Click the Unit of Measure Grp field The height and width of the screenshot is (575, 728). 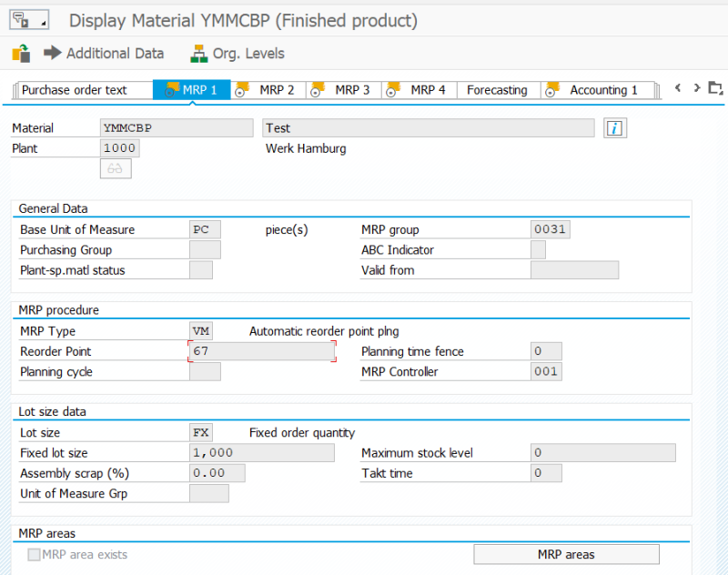pyautogui.click(x=209, y=494)
